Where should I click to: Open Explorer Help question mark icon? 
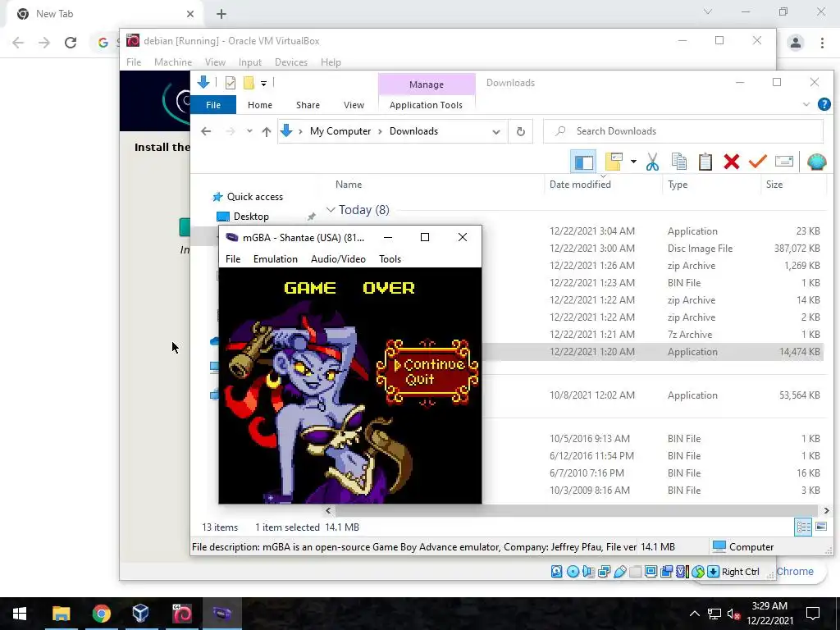(x=824, y=104)
